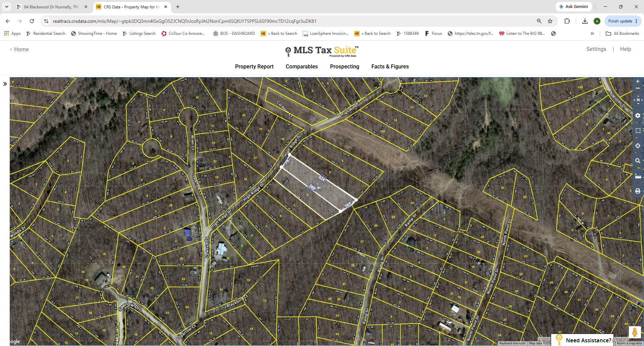The image size is (644, 346).
Task: Open the Residential Search bookmark
Action: pyautogui.click(x=46, y=34)
